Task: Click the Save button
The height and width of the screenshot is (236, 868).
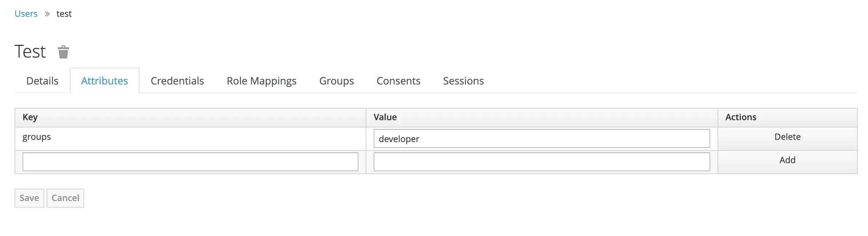Action: tap(29, 198)
